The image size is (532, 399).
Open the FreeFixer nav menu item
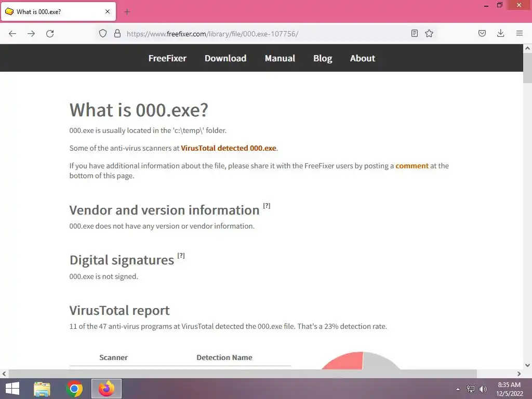point(167,58)
